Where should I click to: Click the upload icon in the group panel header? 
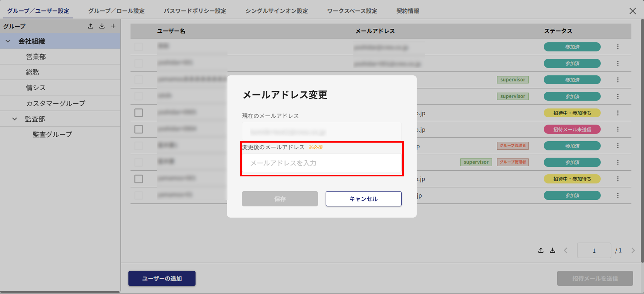(x=90, y=26)
